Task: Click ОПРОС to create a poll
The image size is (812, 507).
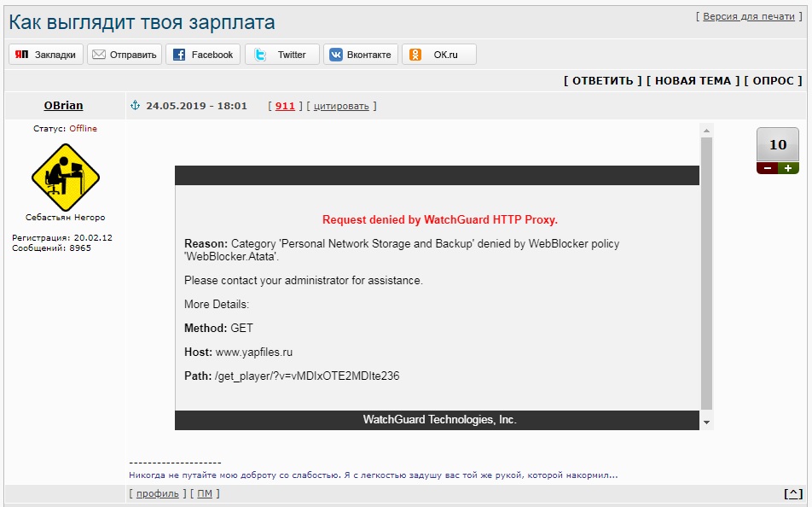Action: pyautogui.click(x=773, y=81)
